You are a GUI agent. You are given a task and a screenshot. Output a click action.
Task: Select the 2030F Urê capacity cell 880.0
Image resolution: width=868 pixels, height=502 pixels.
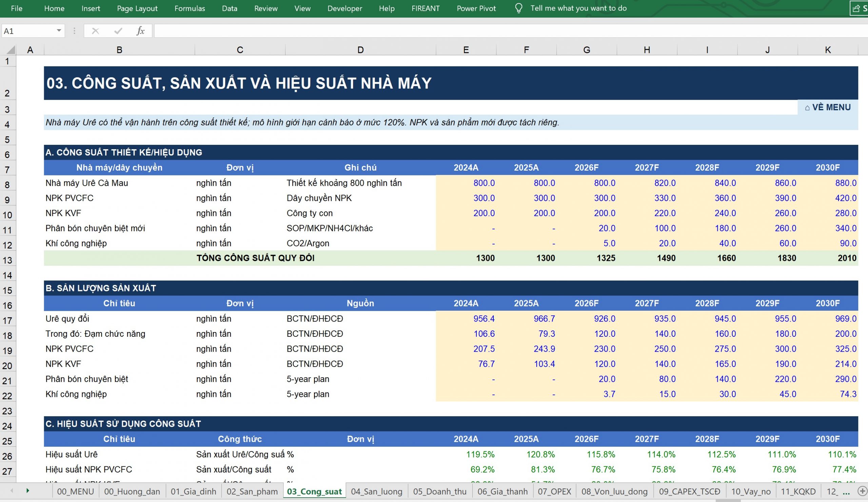tap(828, 183)
